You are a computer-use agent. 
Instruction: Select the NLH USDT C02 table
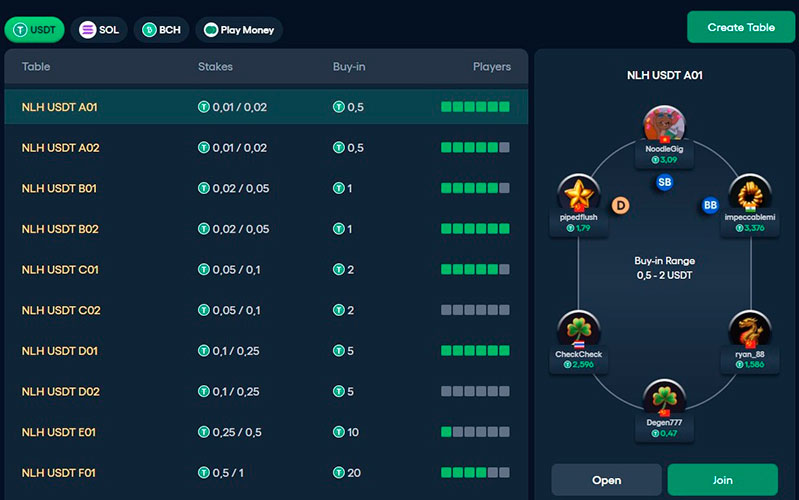click(x=266, y=310)
